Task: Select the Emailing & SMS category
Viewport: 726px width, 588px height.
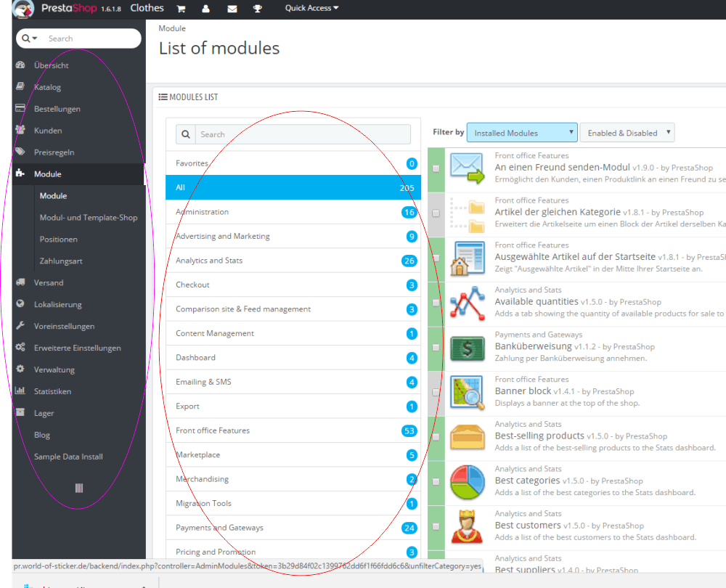Action: [x=293, y=382]
